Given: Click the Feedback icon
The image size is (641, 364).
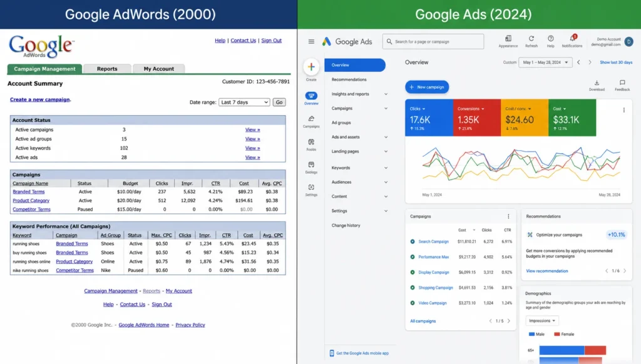Looking at the screenshot, I should tap(622, 83).
